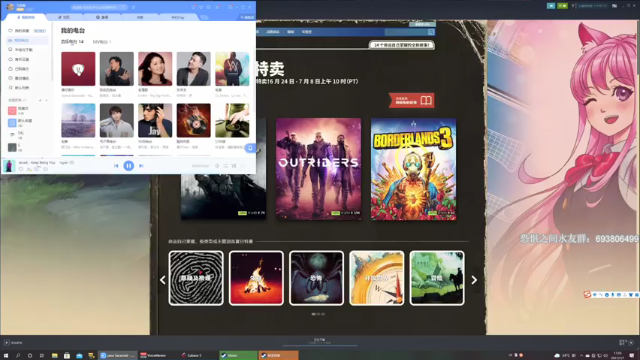Show next genre cards with right arrow

474,280
